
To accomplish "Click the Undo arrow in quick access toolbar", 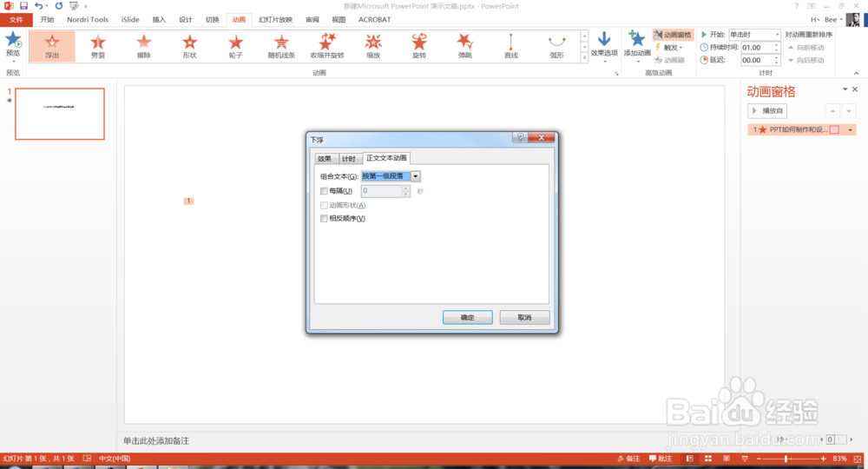I will tap(39, 5).
